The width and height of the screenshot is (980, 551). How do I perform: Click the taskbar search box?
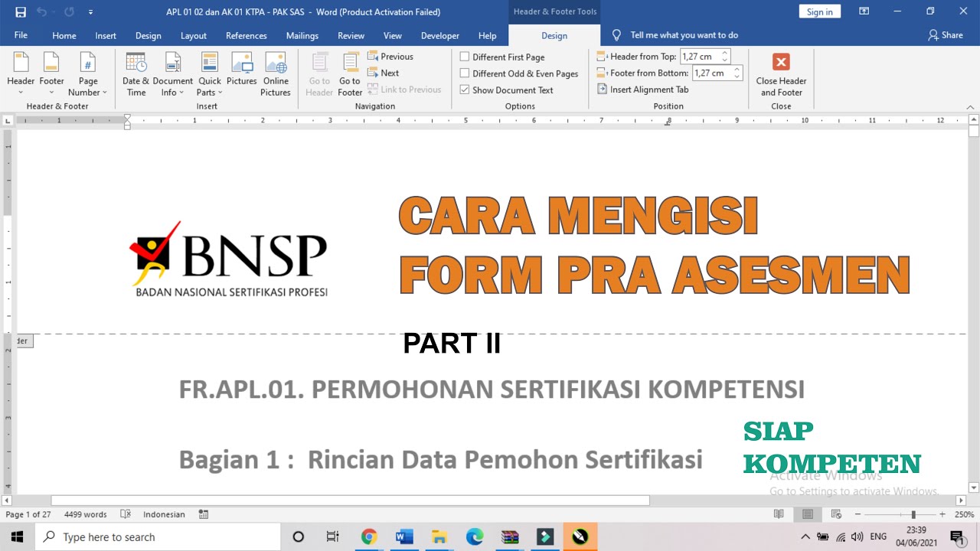(x=158, y=536)
